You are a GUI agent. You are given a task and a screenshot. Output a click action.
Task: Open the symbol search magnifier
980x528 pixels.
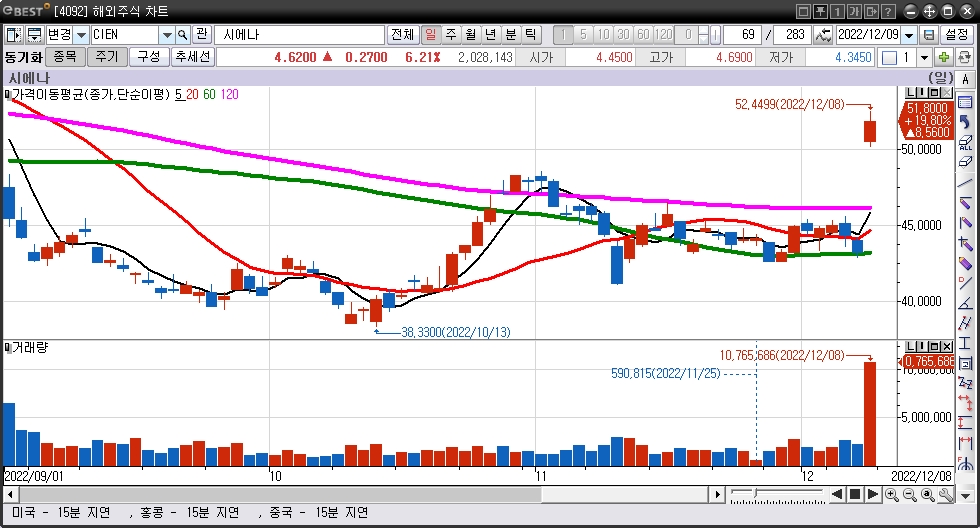(182, 34)
